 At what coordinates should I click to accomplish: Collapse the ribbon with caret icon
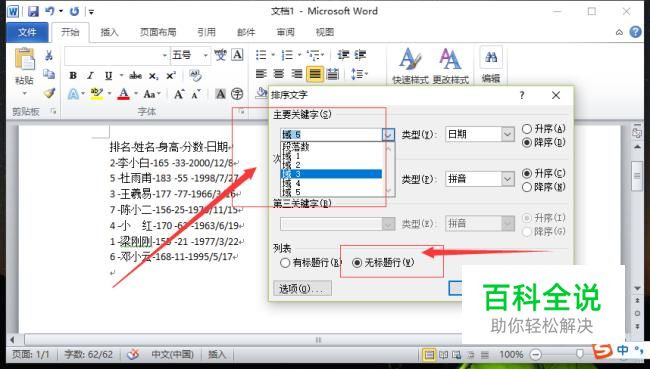coord(619,32)
